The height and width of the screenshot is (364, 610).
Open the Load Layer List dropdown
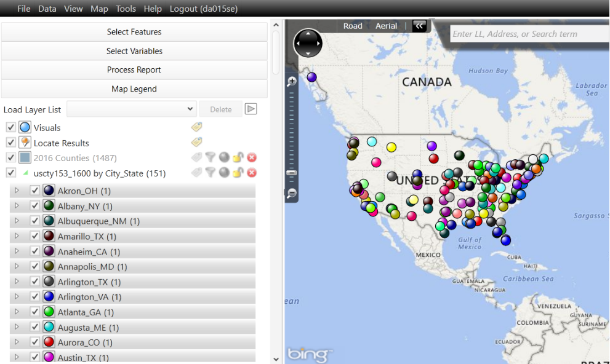132,109
